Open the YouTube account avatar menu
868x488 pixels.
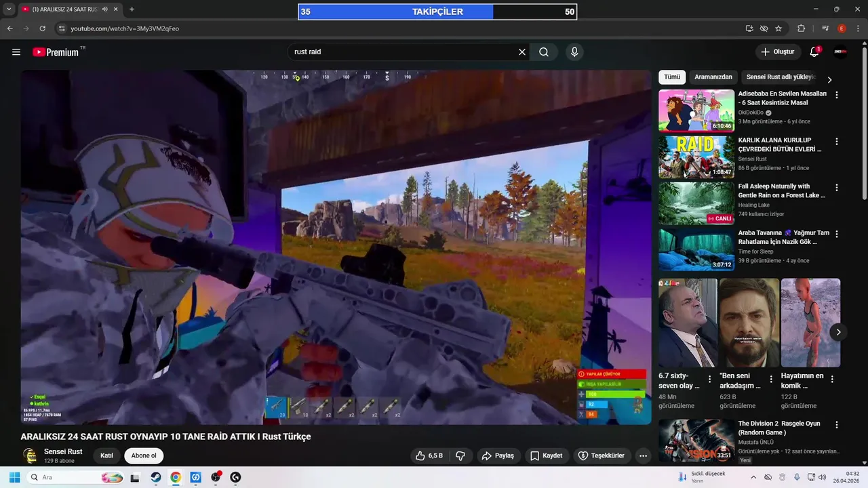(x=841, y=52)
